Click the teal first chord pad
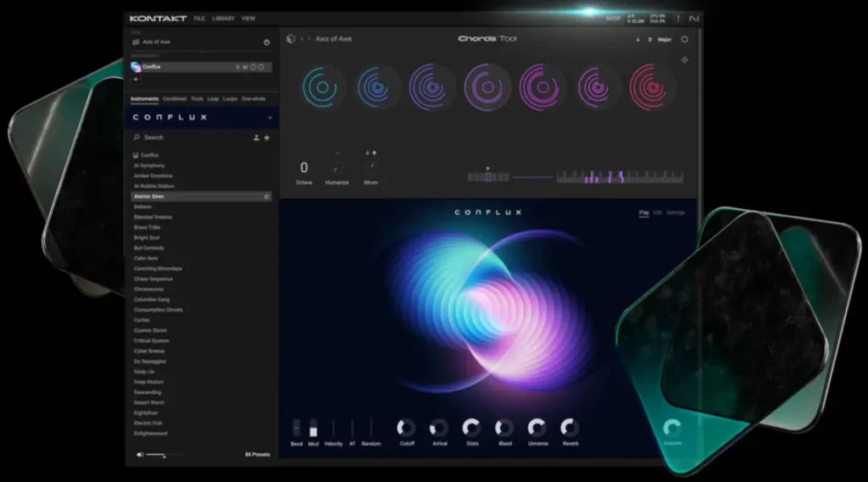The image size is (868, 482). point(321,87)
